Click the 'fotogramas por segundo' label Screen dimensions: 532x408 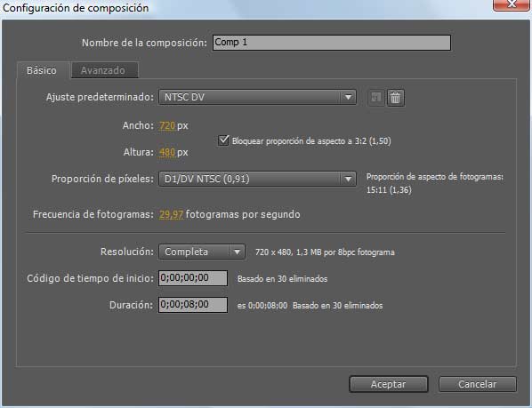click(243, 214)
